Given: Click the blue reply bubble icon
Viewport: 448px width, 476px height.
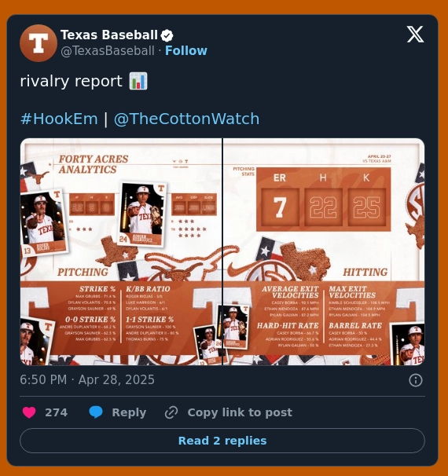Looking at the screenshot, I should [x=96, y=412].
